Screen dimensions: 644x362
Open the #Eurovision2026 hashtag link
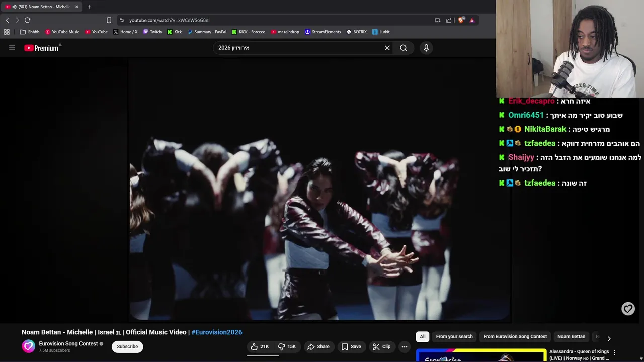coord(217,332)
